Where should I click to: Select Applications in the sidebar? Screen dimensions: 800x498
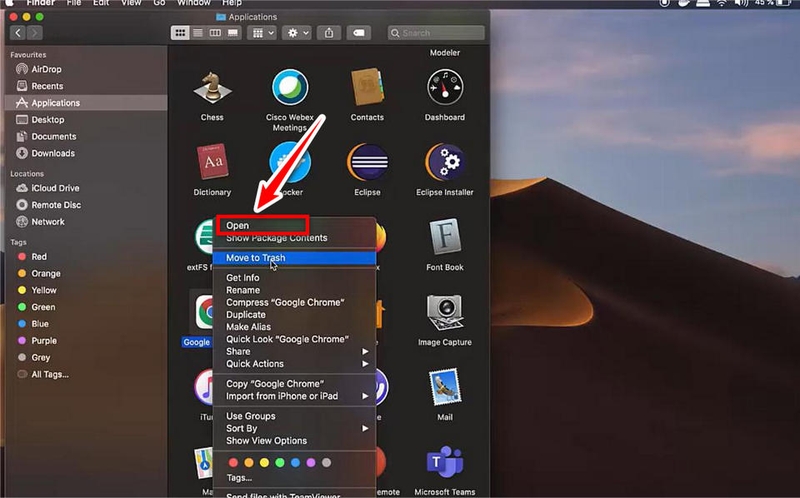coord(86,103)
